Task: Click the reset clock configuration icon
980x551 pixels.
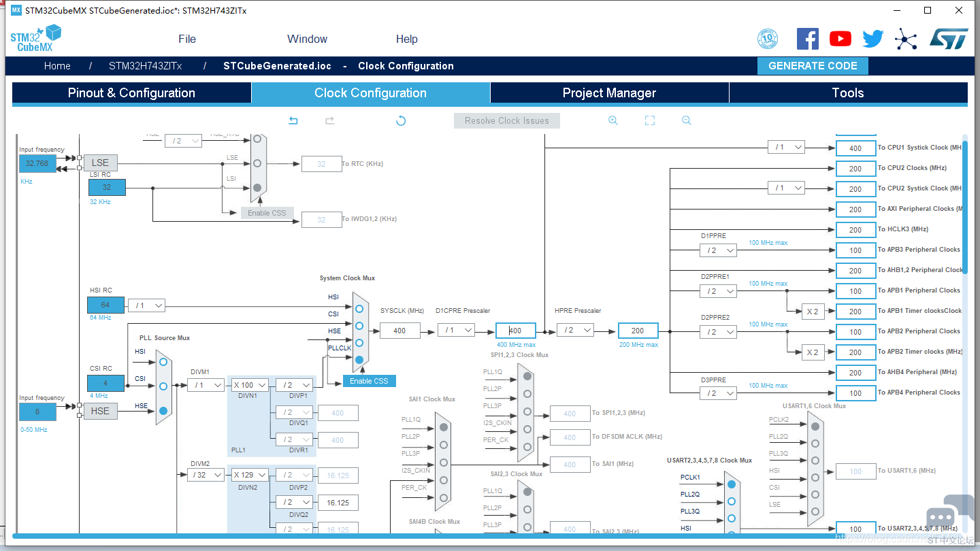Action: pyautogui.click(x=401, y=120)
